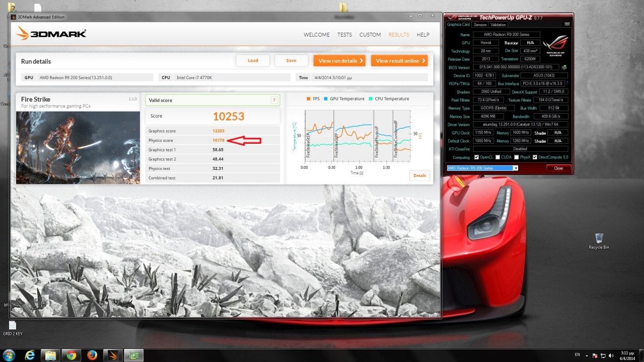Click the Graphics test 2 row 48.44
This screenshot has height=362, width=644.
(213, 159)
